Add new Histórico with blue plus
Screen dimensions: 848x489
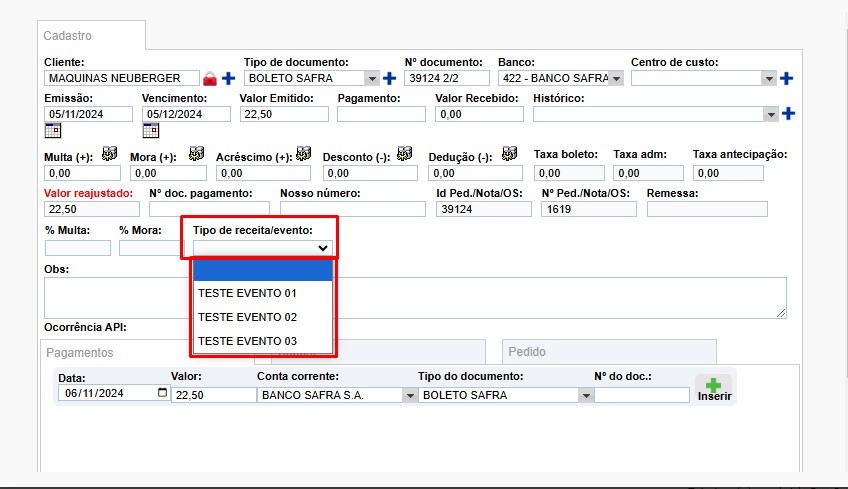[x=789, y=114]
